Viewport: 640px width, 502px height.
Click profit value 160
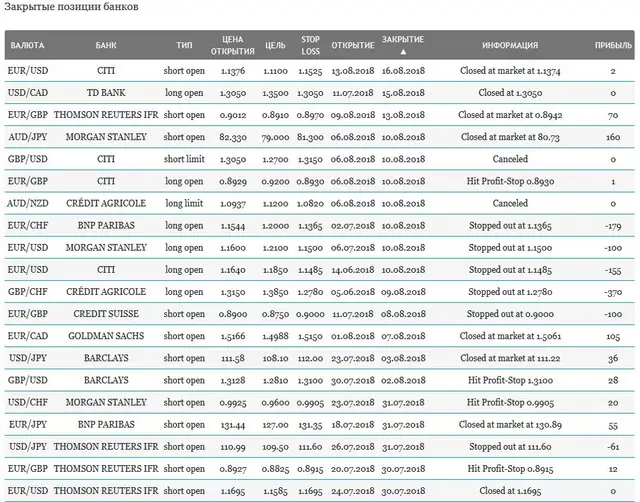coord(613,137)
